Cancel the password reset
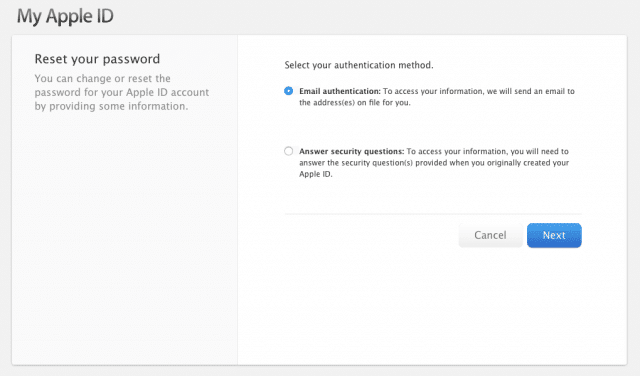The image size is (640, 376). click(490, 235)
